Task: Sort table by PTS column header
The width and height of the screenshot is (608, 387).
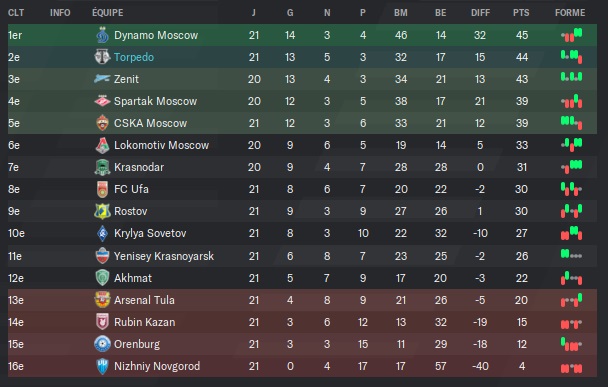Action: click(521, 13)
